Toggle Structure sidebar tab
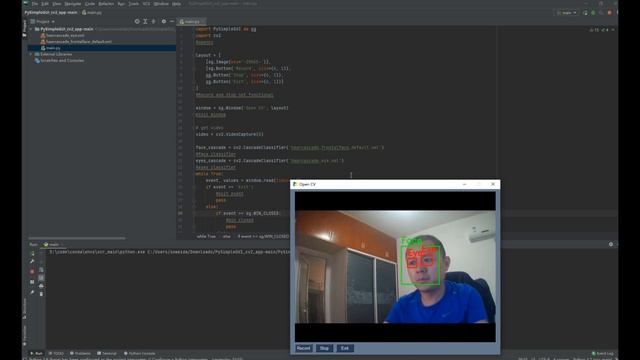Viewport: 640px width, 360px height. pyautogui.click(x=24, y=308)
